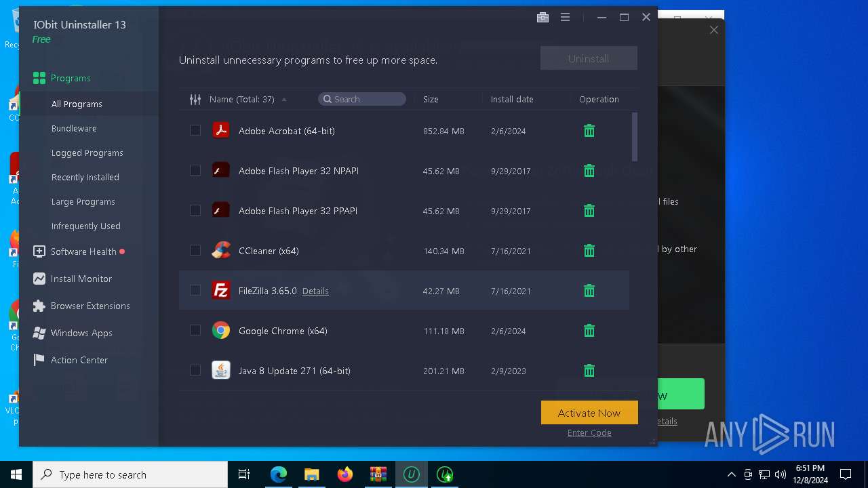Open FileZilla Details link
868x488 pixels.
click(x=315, y=291)
